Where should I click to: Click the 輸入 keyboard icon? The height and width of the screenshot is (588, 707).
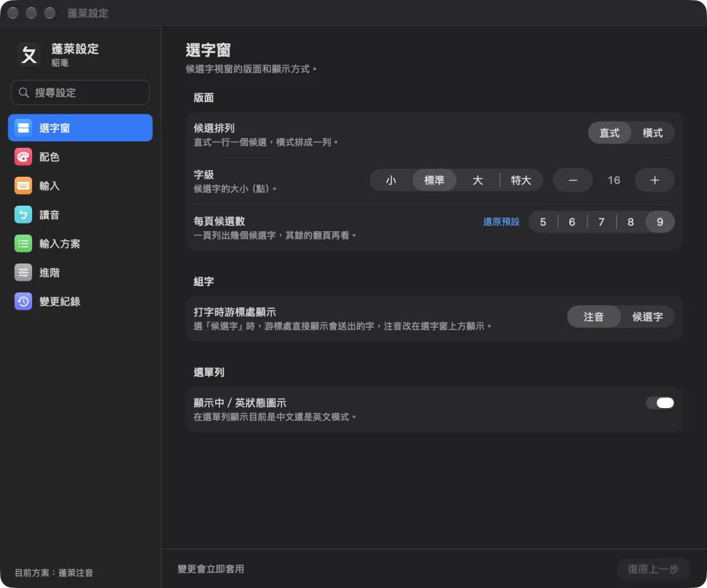23,186
